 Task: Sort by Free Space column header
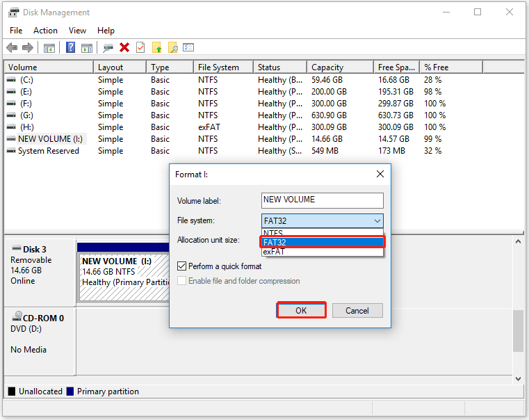point(397,67)
